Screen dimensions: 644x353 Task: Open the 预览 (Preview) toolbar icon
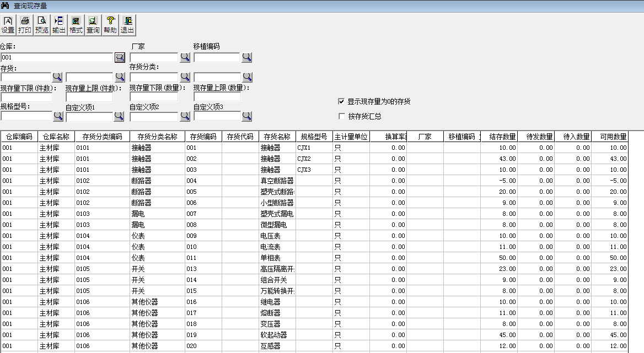coord(41,25)
